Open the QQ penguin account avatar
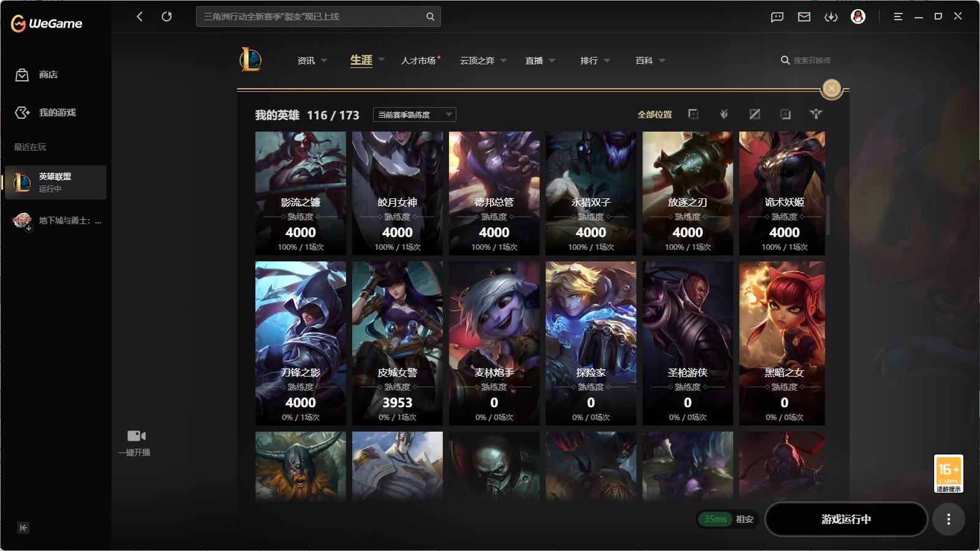This screenshot has height=551, width=980. [858, 17]
